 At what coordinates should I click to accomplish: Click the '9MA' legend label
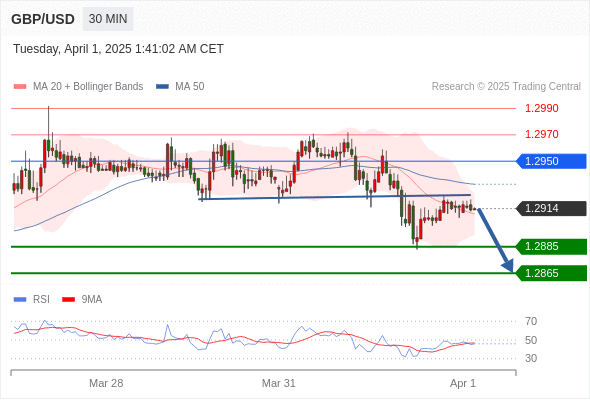pyautogui.click(x=92, y=300)
